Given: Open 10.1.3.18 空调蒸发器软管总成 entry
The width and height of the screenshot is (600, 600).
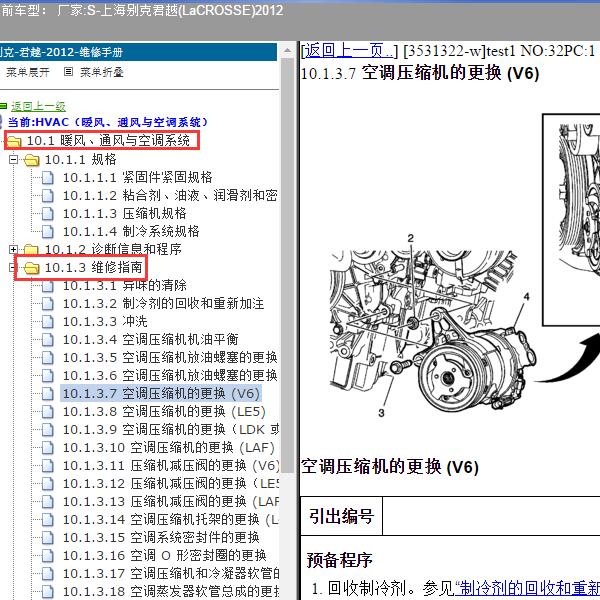Looking at the screenshot, I should coord(171,591).
